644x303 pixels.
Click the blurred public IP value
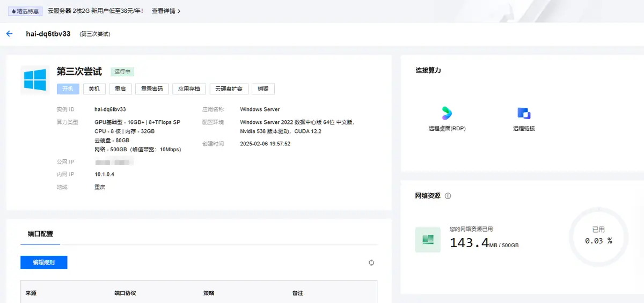tap(114, 162)
